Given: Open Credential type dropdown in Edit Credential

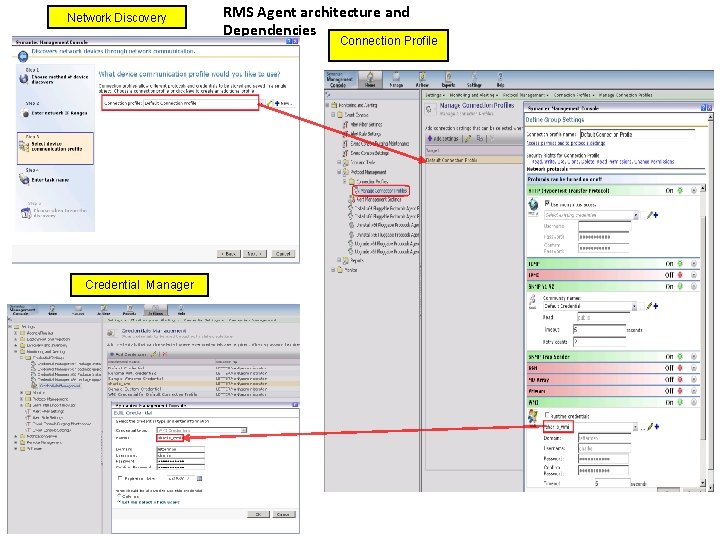Looking at the screenshot, I should [x=243, y=430].
